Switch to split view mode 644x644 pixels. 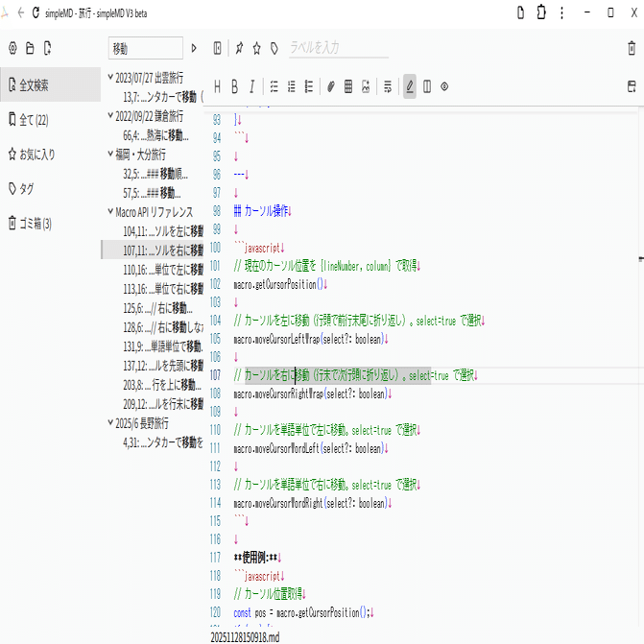[427, 86]
